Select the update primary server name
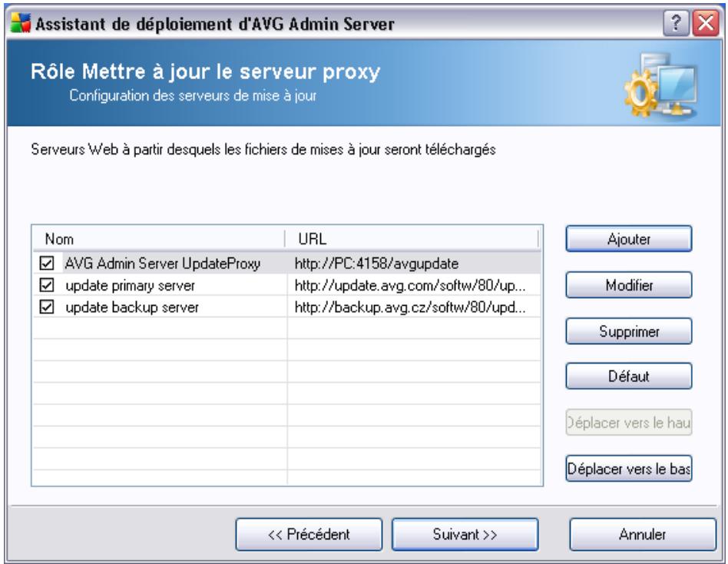 (x=130, y=285)
